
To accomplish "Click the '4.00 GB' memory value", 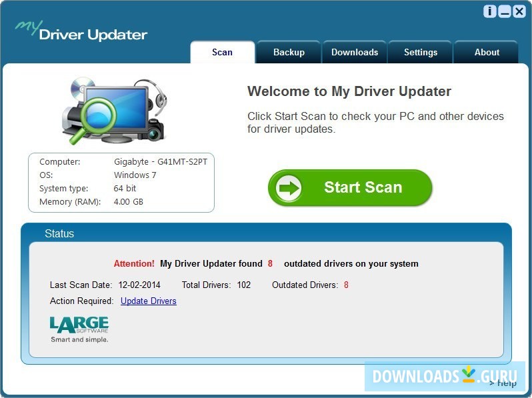I will (128, 202).
